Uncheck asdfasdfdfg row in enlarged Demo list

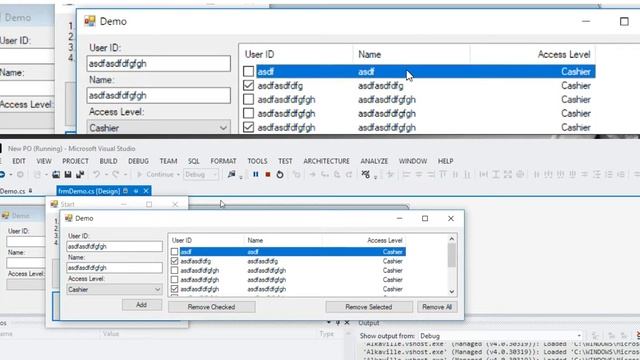(248, 85)
